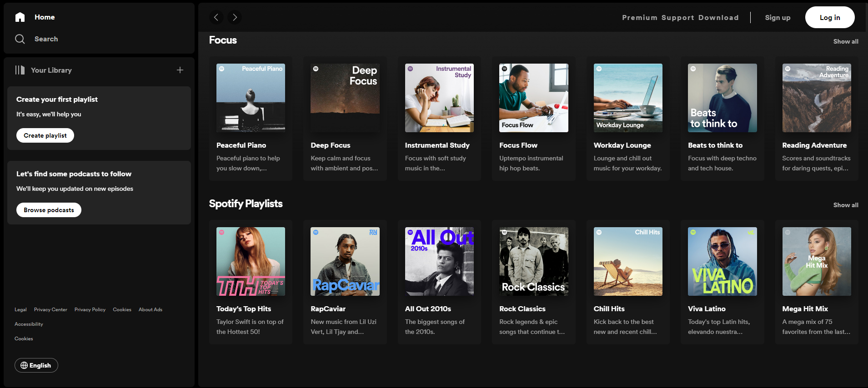The height and width of the screenshot is (388, 868).
Task: Open Support in the top navigation
Action: click(x=678, y=18)
